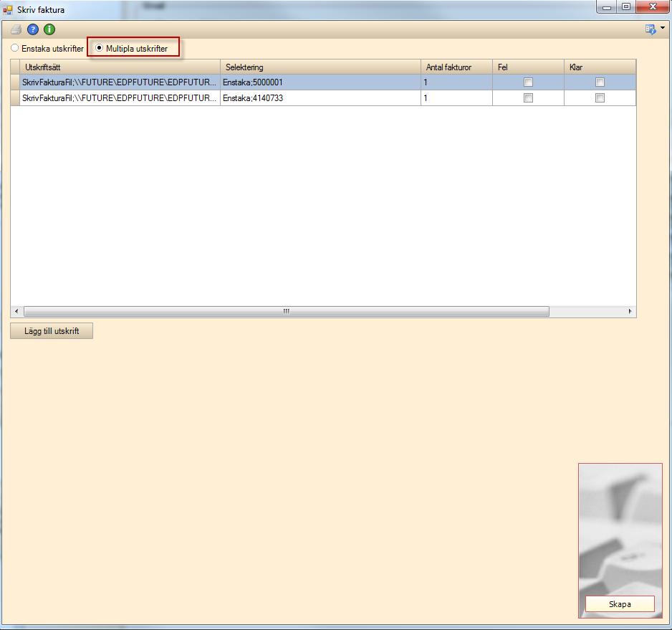Select Multipla utskrifter radio button

[99, 48]
